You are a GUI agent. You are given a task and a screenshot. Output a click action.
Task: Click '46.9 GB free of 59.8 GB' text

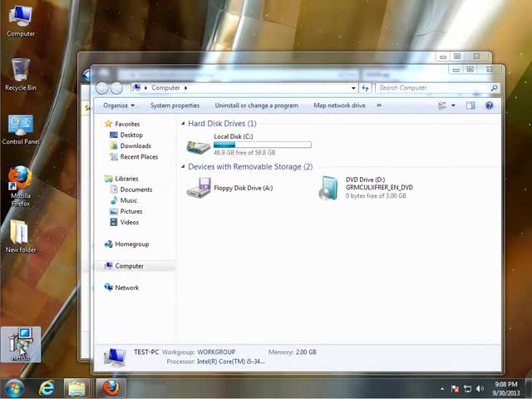click(244, 153)
